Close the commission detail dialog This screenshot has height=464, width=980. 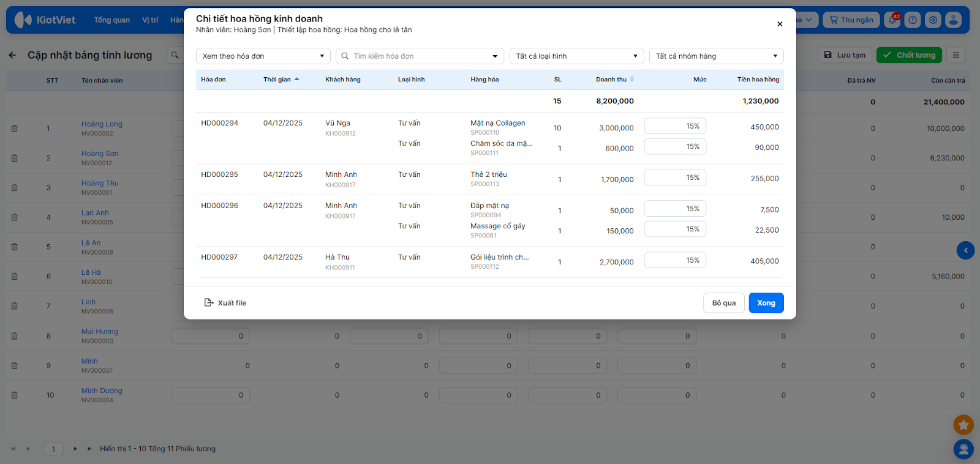click(x=780, y=24)
